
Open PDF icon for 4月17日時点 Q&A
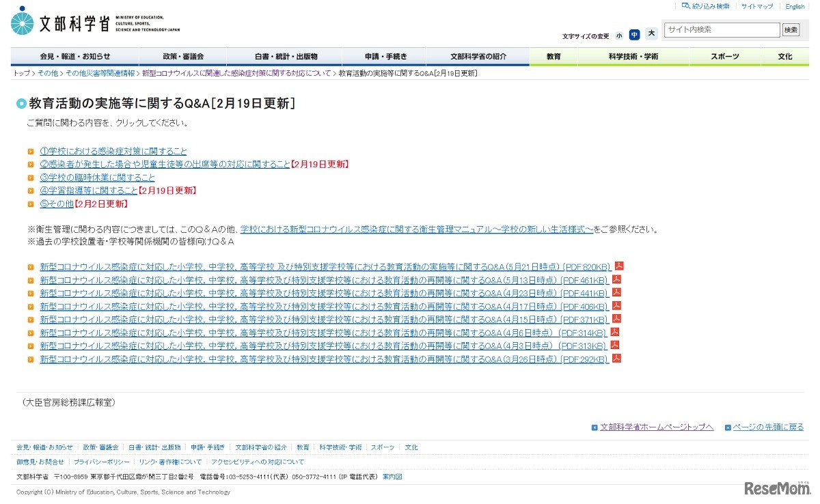[x=616, y=305]
